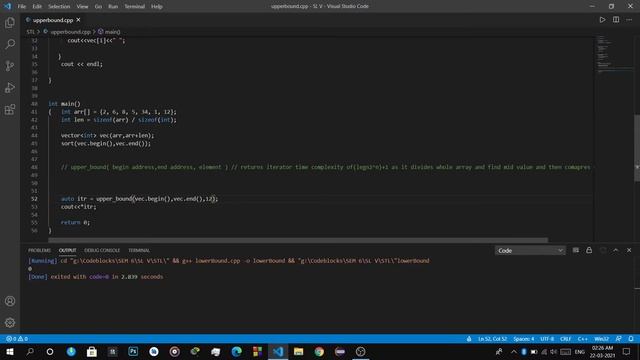Change the UTF-8 encoding
The width and height of the screenshot is (640, 360).
(x=547, y=339)
